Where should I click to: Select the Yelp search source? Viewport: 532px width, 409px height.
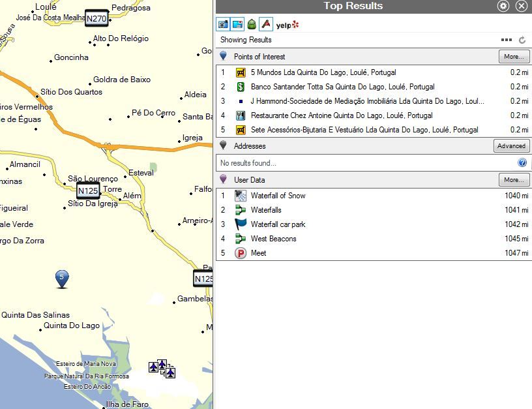pyautogui.click(x=287, y=25)
